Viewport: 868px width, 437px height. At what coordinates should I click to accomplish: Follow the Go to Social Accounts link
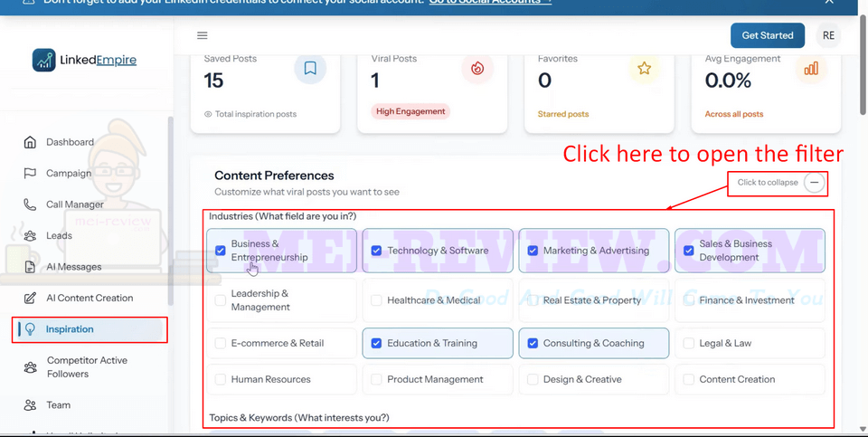490,2
